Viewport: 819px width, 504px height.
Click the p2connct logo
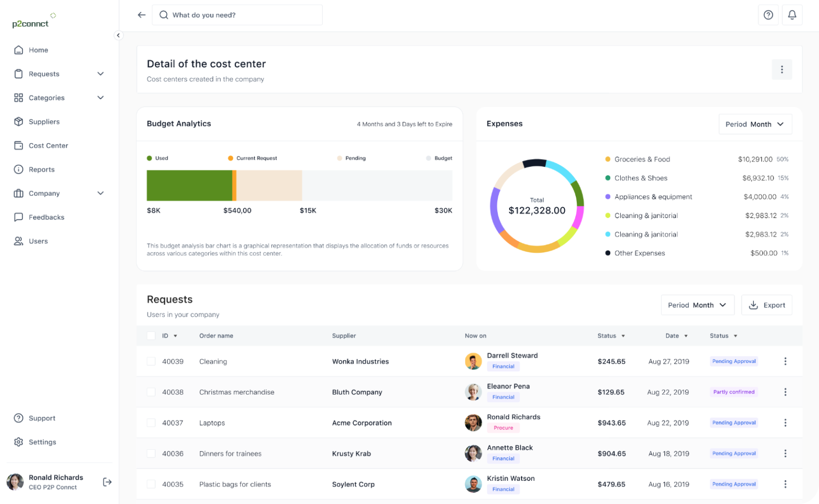34,21
